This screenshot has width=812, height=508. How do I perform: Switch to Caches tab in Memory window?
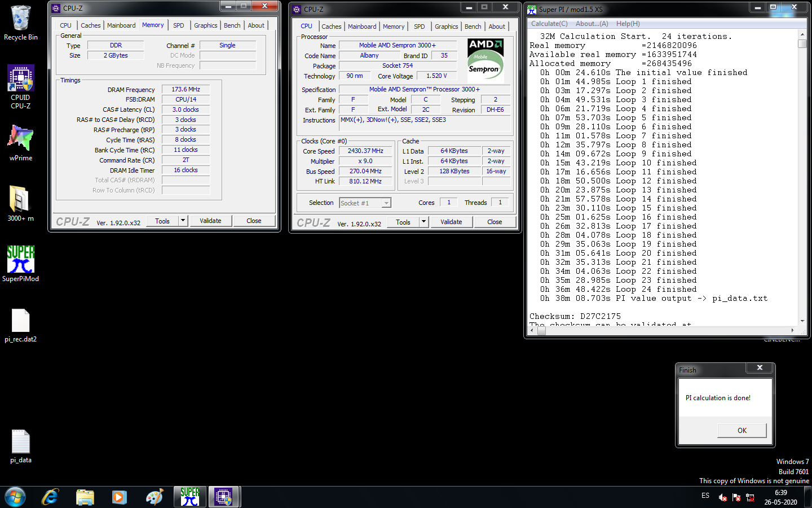click(90, 25)
